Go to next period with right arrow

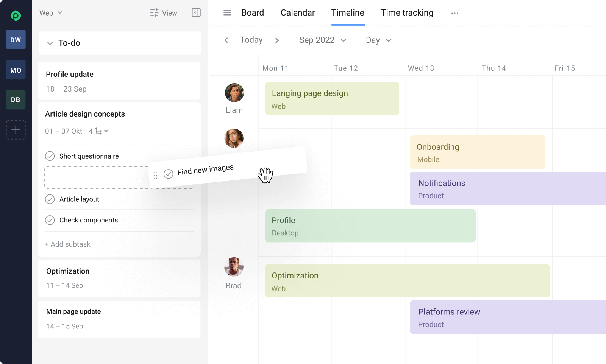click(x=277, y=40)
